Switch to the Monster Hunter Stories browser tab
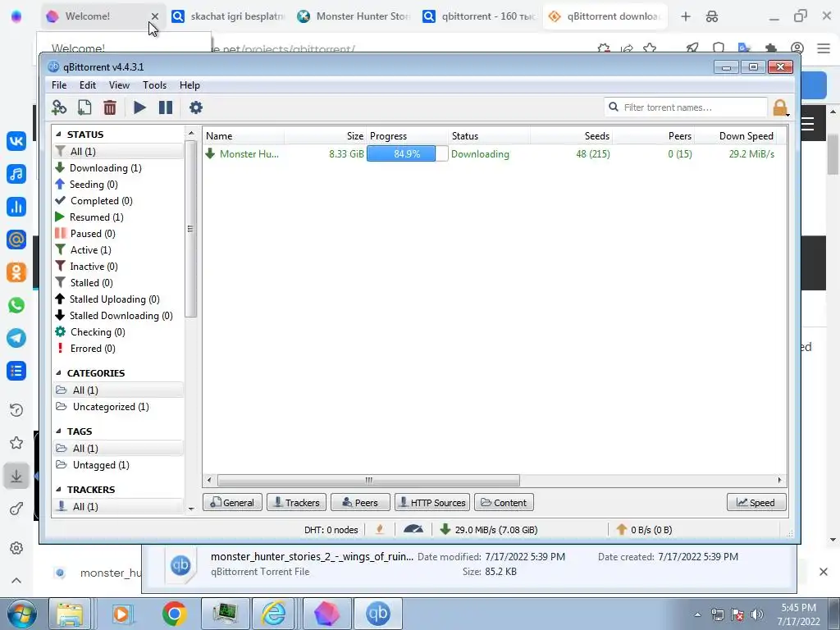Image resolution: width=840 pixels, height=630 pixels. tap(354, 16)
